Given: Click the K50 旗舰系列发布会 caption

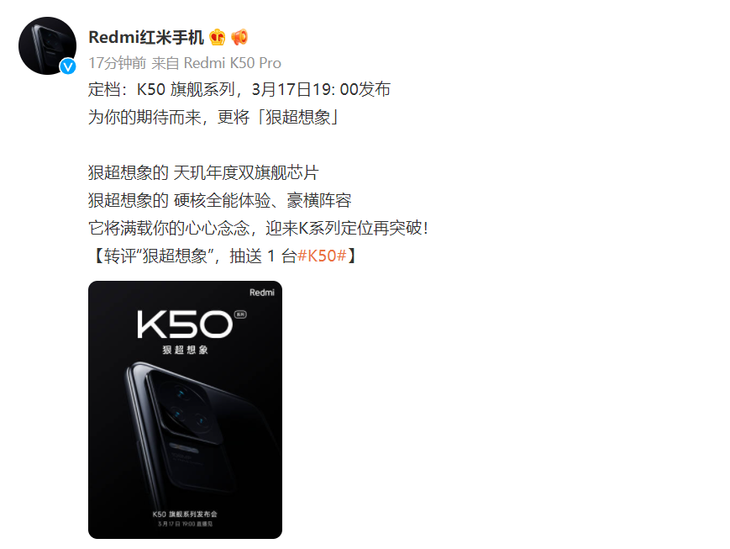Looking at the screenshot, I should [185, 514].
